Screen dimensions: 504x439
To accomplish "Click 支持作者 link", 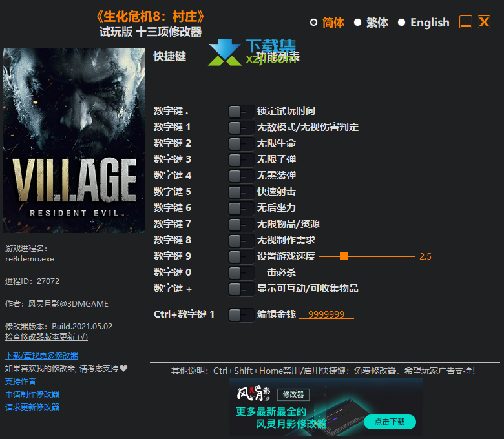I will coord(21,382).
